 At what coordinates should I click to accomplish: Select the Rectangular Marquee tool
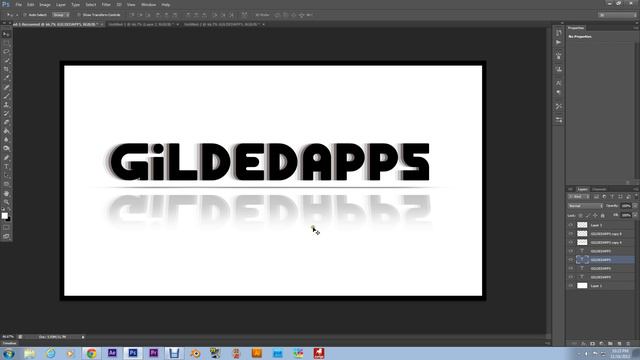coord(6,43)
